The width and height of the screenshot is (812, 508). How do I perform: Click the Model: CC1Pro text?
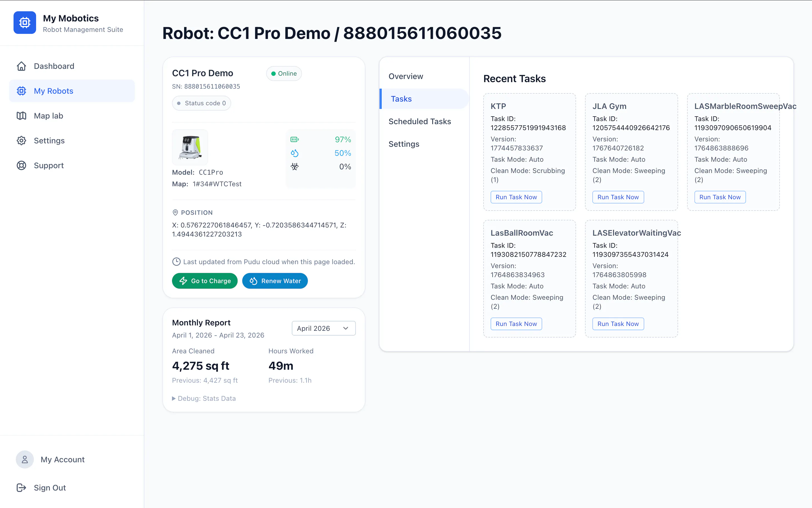point(198,172)
